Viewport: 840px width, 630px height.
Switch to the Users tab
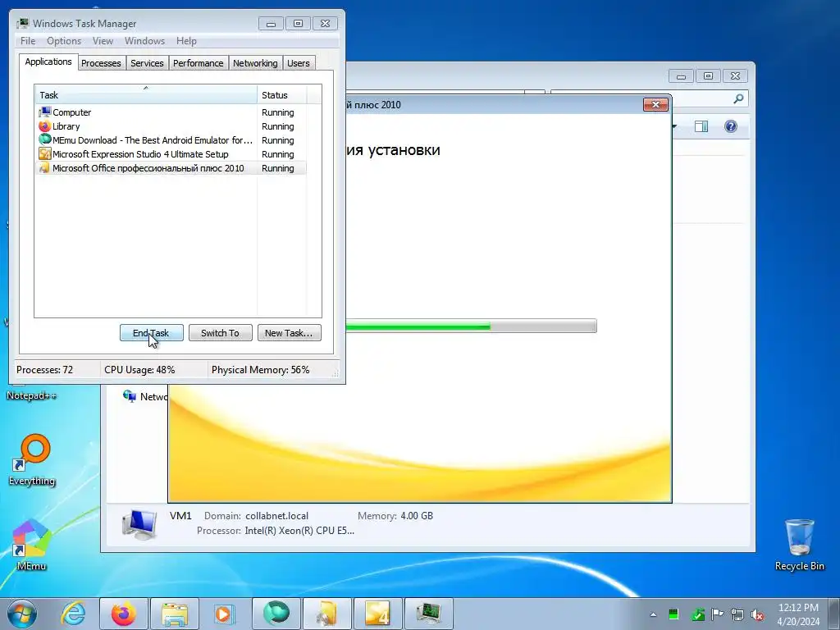click(x=299, y=63)
